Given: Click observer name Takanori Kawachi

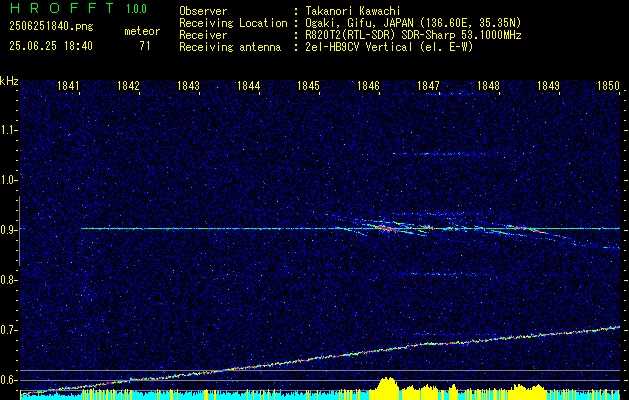Looking at the screenshot, I should click(x=350, y=11).
